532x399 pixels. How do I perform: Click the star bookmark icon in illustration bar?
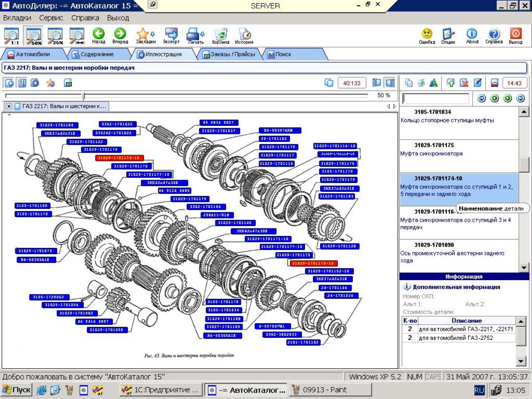pos(51,83)
